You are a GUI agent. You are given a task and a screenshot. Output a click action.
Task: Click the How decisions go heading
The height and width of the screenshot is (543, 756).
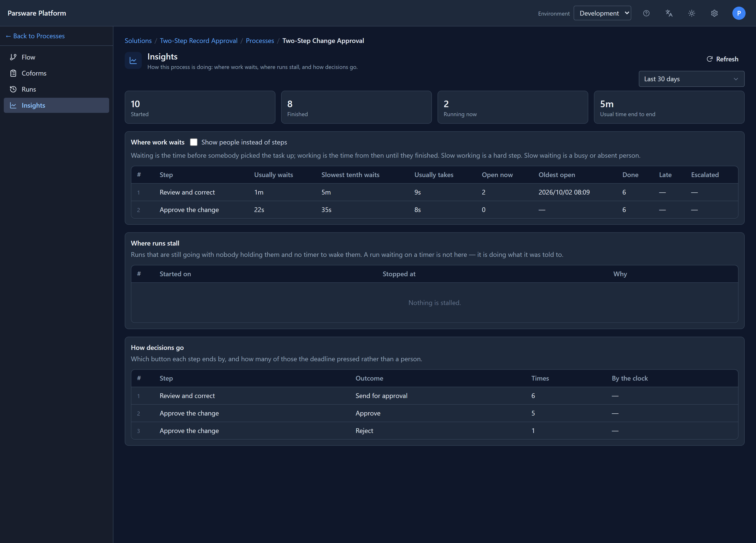pos(157,348)
